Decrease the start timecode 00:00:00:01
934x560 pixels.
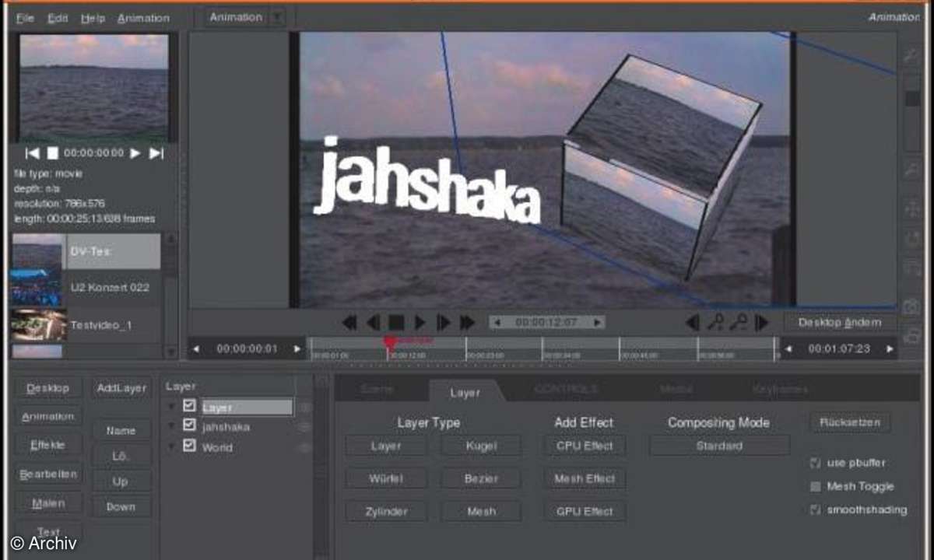point(196,349)
